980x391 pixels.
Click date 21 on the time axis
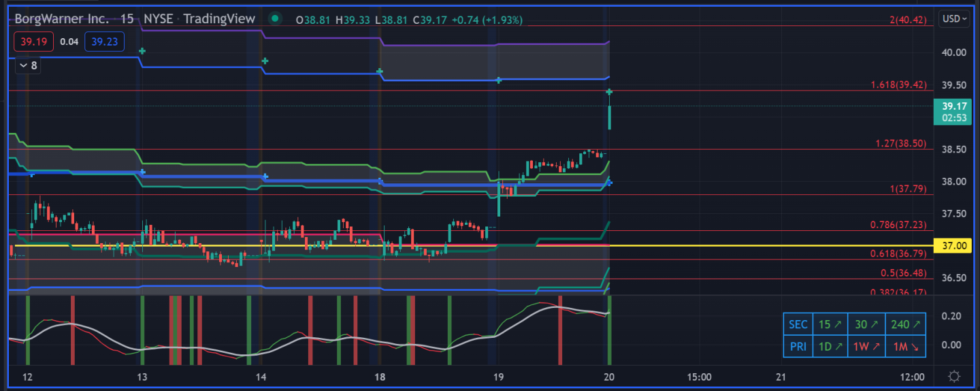click(781, 377)
